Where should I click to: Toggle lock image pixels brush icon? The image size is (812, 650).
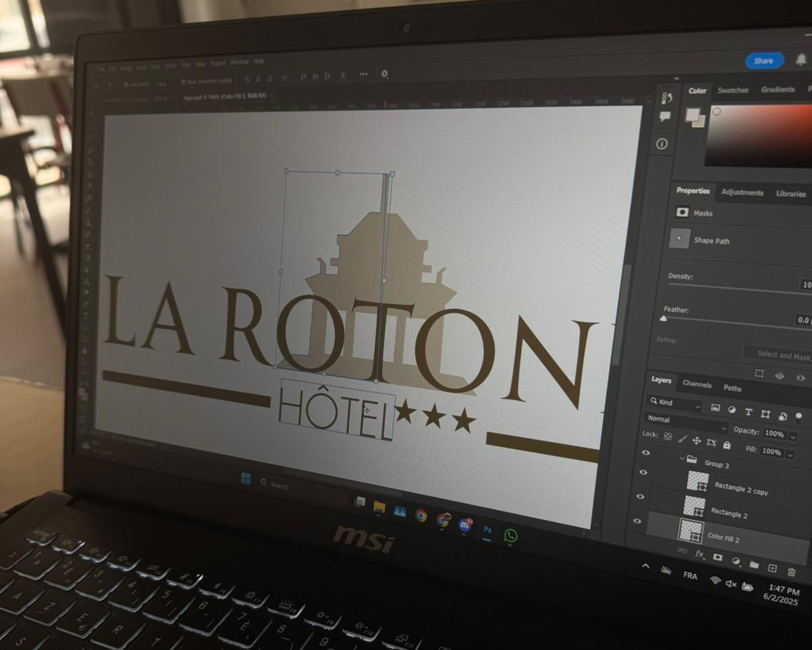click(683, 439)
